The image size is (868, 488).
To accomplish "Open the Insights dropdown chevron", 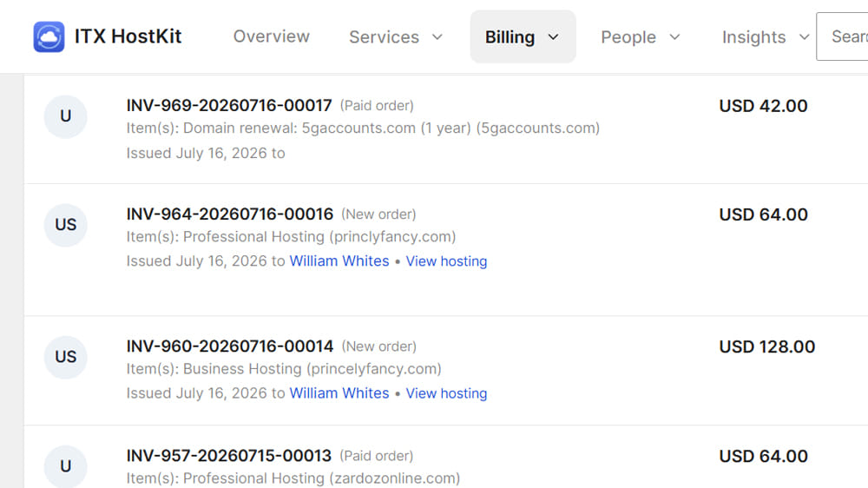I will point(804,37).
